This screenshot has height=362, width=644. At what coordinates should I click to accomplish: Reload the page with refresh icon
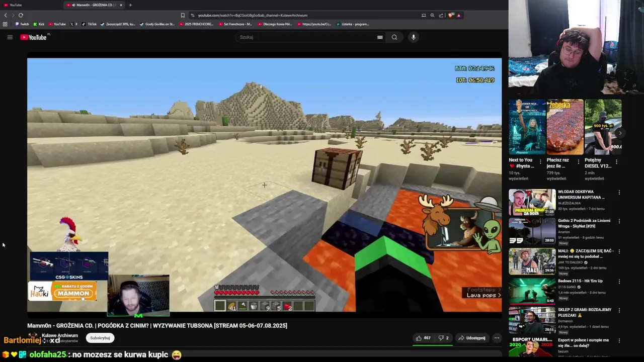coord(21,15)
